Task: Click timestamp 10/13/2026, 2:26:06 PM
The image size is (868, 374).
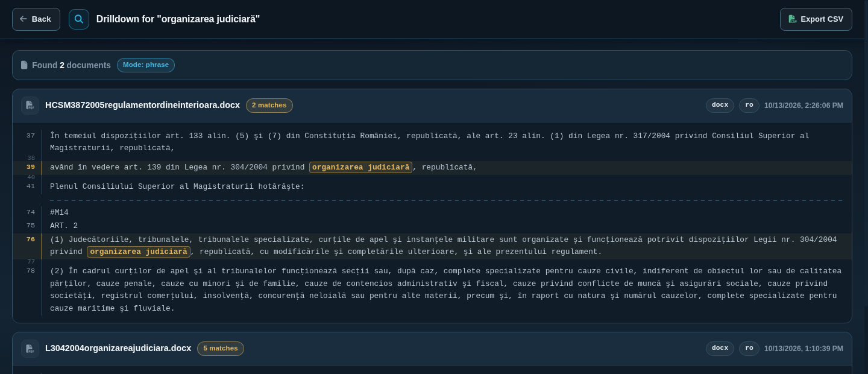Action: (804, 106)
